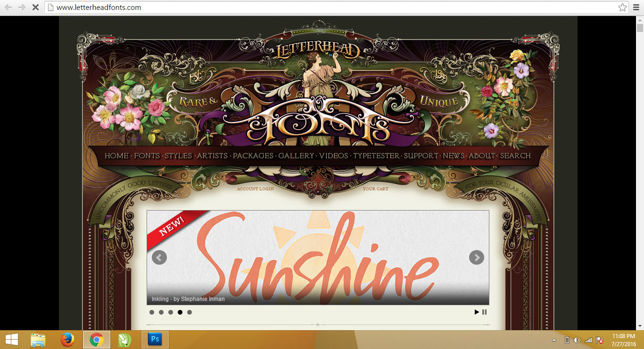644x349 pixels.
Task: Click the Your Cart link
Action: (x=375, y=189)
